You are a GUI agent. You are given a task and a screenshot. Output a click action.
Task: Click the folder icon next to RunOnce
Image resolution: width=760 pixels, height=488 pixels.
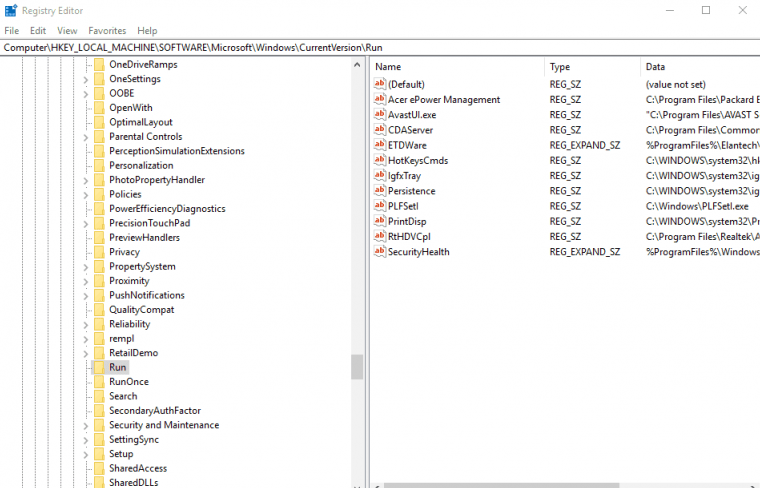(x=98, y=382)
